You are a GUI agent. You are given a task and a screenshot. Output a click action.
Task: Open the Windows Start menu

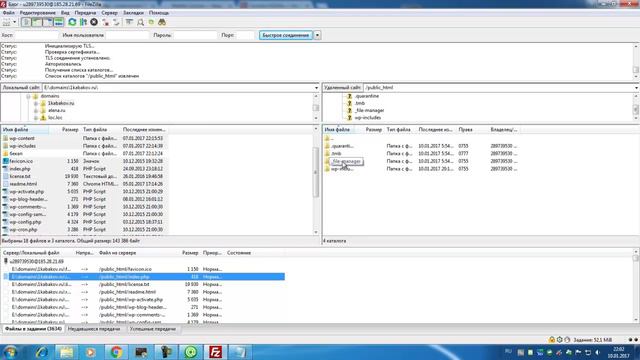click(x=10, y=352)
